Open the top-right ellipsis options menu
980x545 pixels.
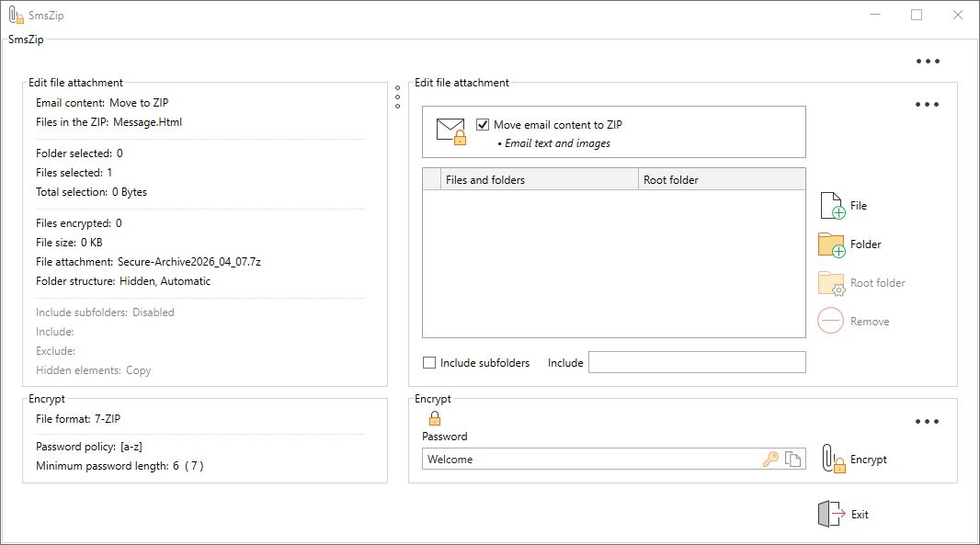pos(928,61)
